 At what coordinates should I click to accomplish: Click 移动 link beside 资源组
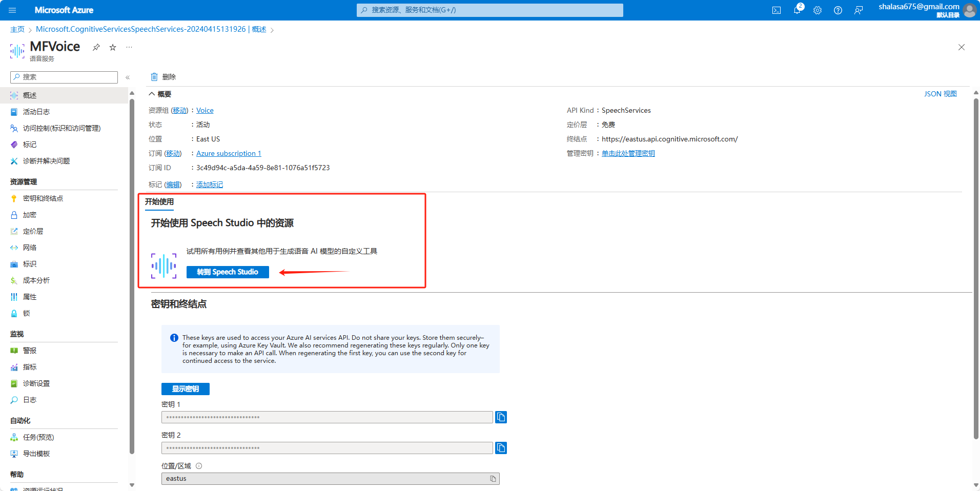click(179, 110)
